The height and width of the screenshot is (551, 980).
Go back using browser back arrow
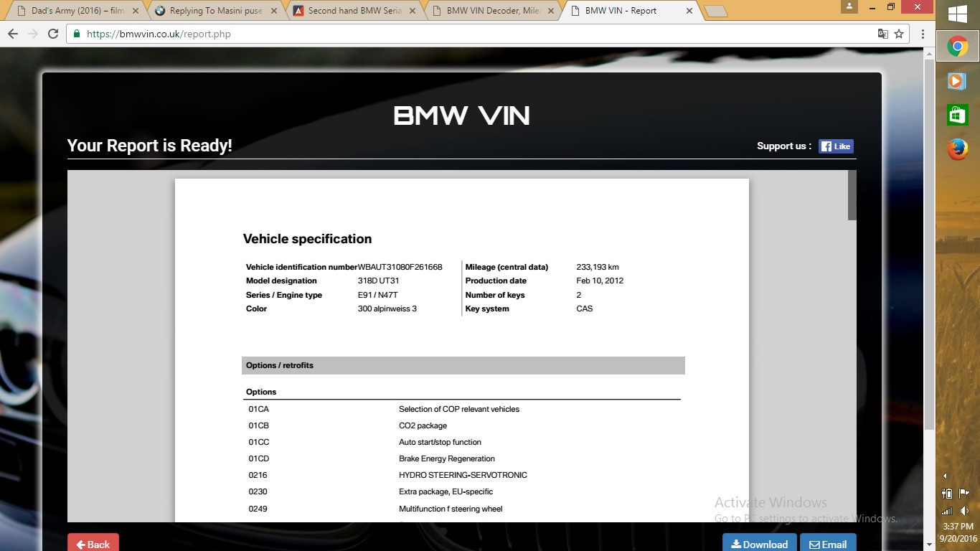[x=13, y=34]
